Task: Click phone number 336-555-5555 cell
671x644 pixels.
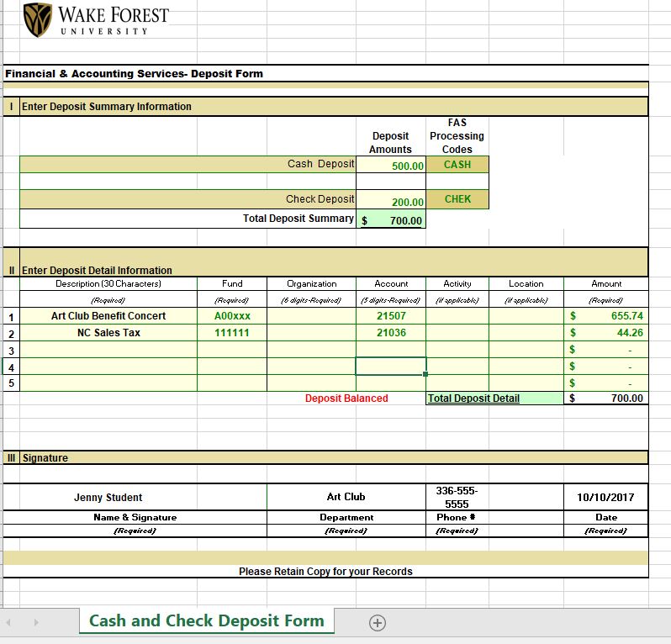Action: pyautogui.click(x=457, y=497)
